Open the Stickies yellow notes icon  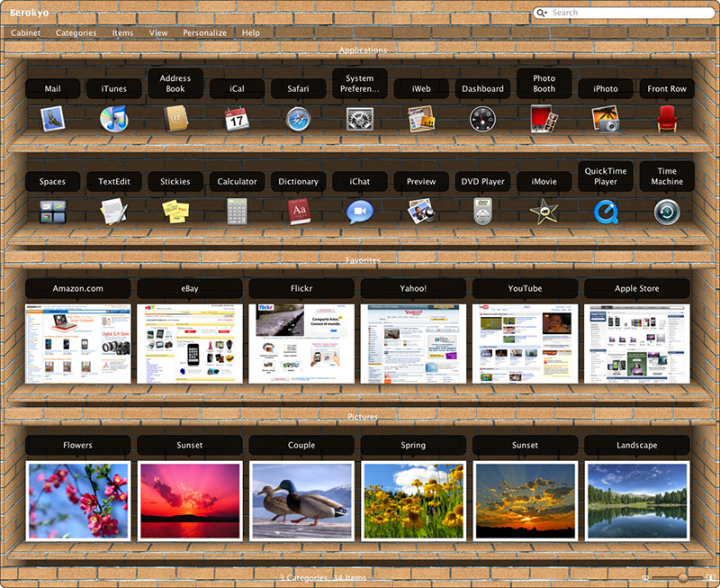coord(175,212)
